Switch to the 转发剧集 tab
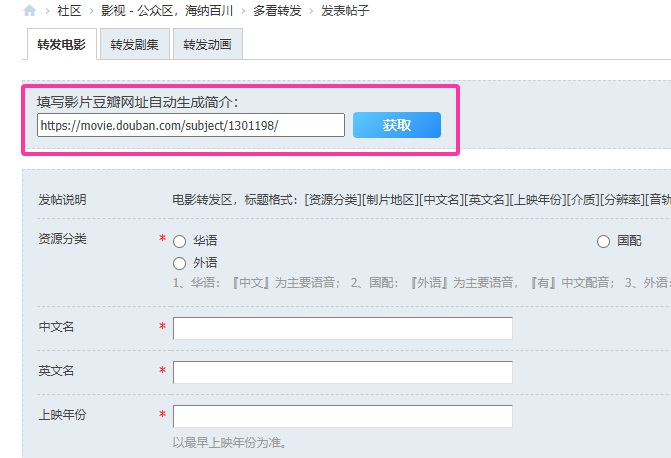The width and height of the screenshot is (671, 458). click(134, 45)
